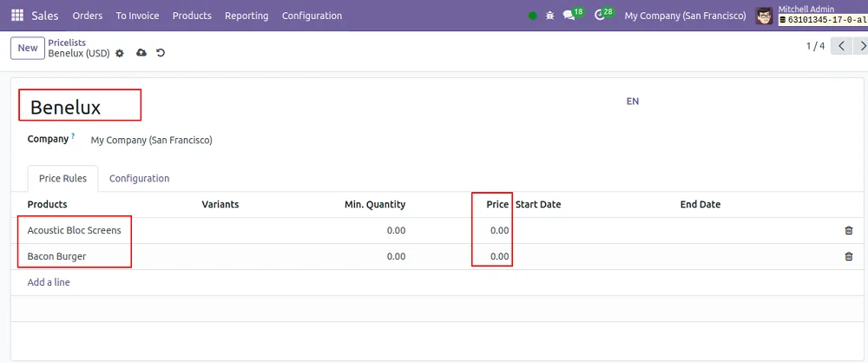Sort by the Start Date column header
Viewport: 868px width, 363px height.
(x=538, y=204)
